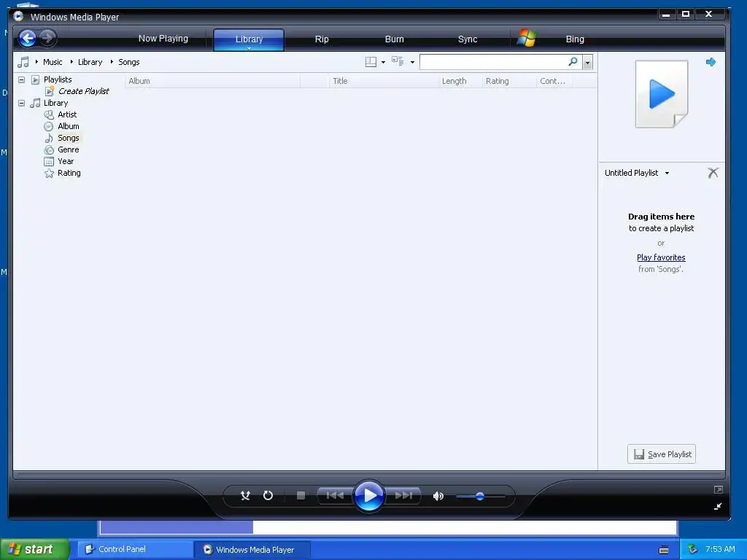747x560 pixels.
Task: Mute the sound with speaker icon
Action: pyautogui.click(x=438, y=496)
